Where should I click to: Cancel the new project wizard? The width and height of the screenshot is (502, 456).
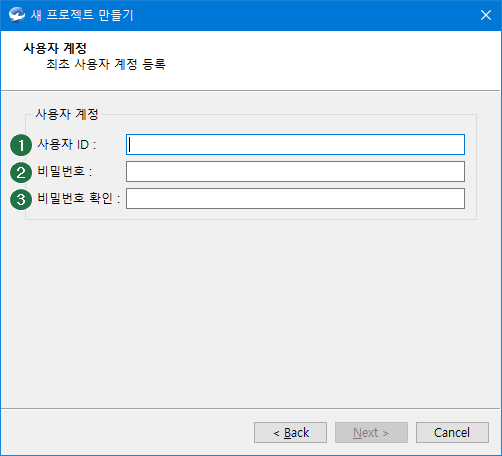pos(452,433)
